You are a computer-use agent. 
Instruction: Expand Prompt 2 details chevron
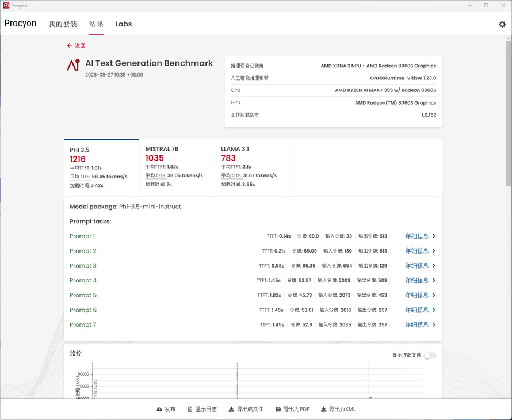click(434, 251)
